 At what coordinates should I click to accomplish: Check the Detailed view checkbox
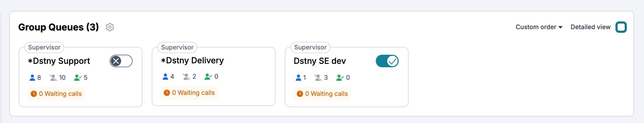[x=621, y=27]
